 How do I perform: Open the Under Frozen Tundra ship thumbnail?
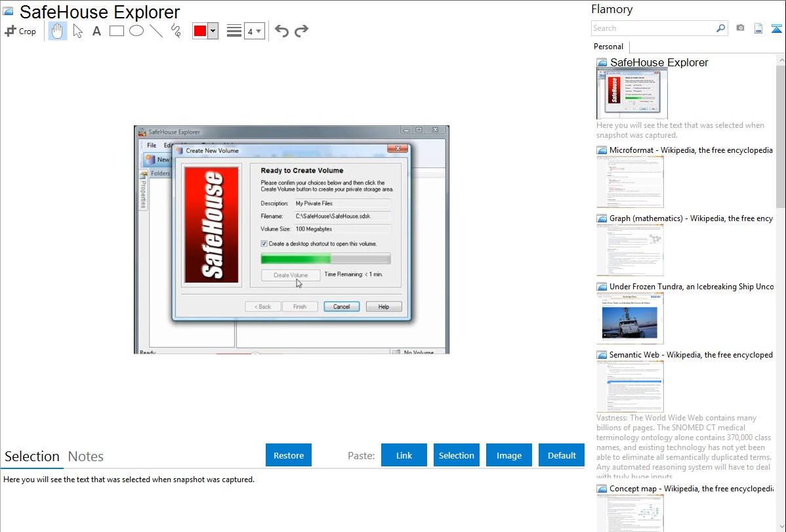coord(630,318)
